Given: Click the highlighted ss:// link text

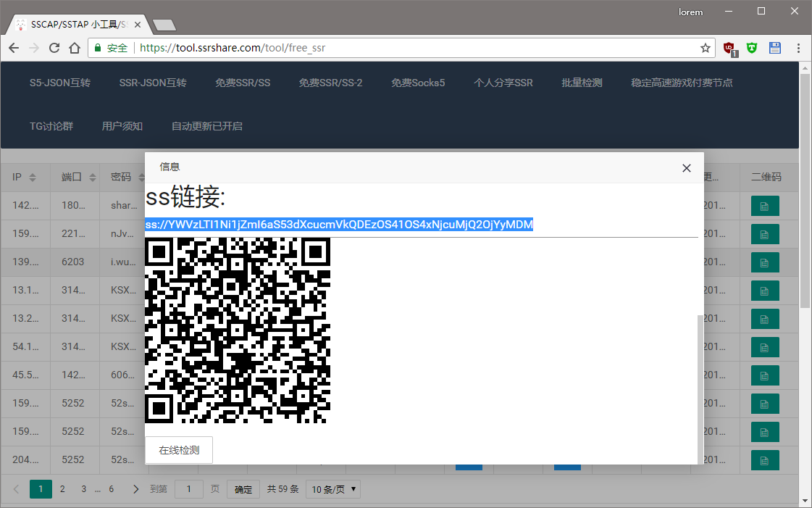Looking at the screenshot, I should pyautogui.click(x=339, y=225).
